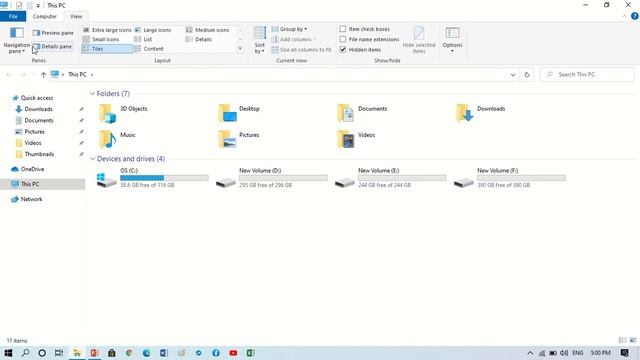Open the Action Center notifications
640x360 pixels.
point(624,353)
